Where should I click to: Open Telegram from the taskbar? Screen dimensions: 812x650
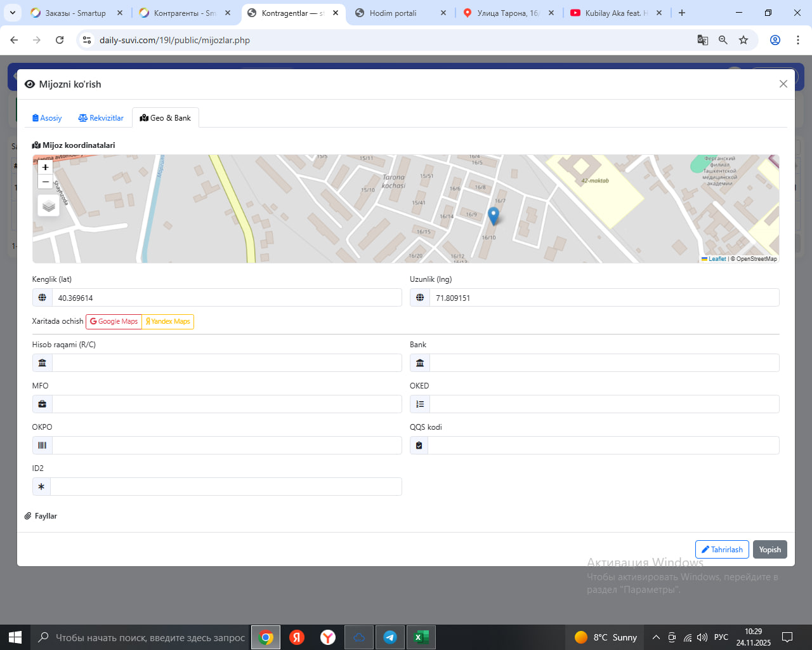pos(390,637)
